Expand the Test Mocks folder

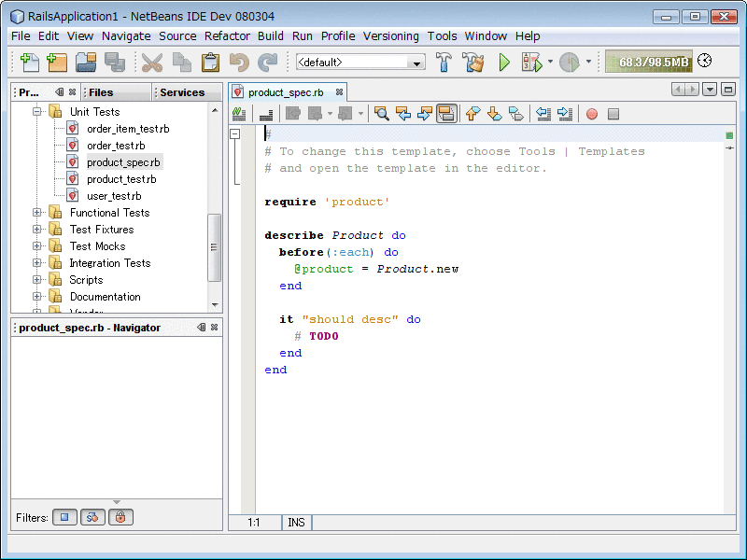point(36,245)
